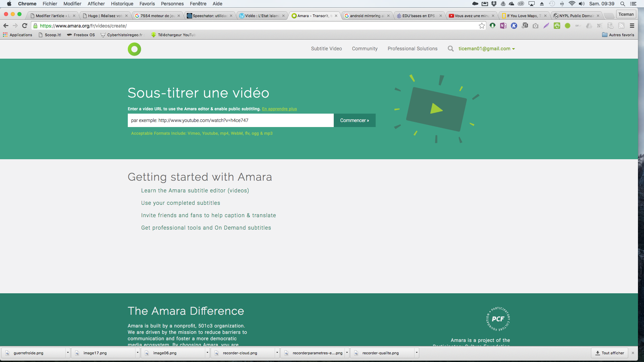Switch to the Speechator tab
Viewport: 644px width, 362px height.
tap(209, 16)
